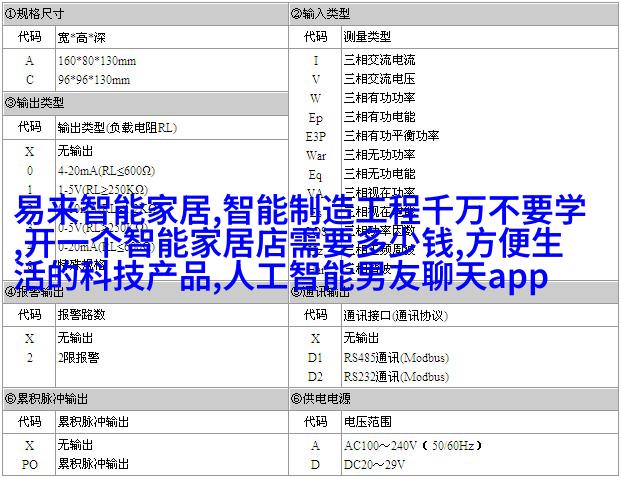Viewport: 621px width, 478px height.
Task: Click 累积脉冲输出 in the PO row
Action: coord(93,464)
